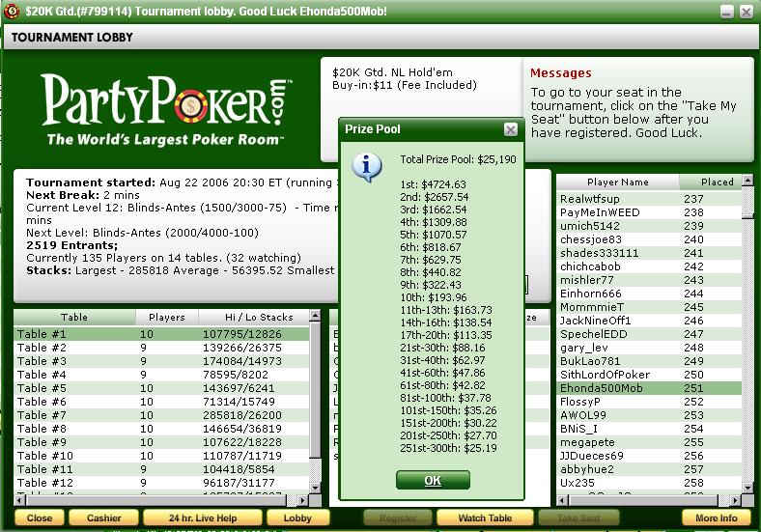The height and width of the screenshot is (532, 761).
Task: Select player JJDueces69
Action: [649, 456]
